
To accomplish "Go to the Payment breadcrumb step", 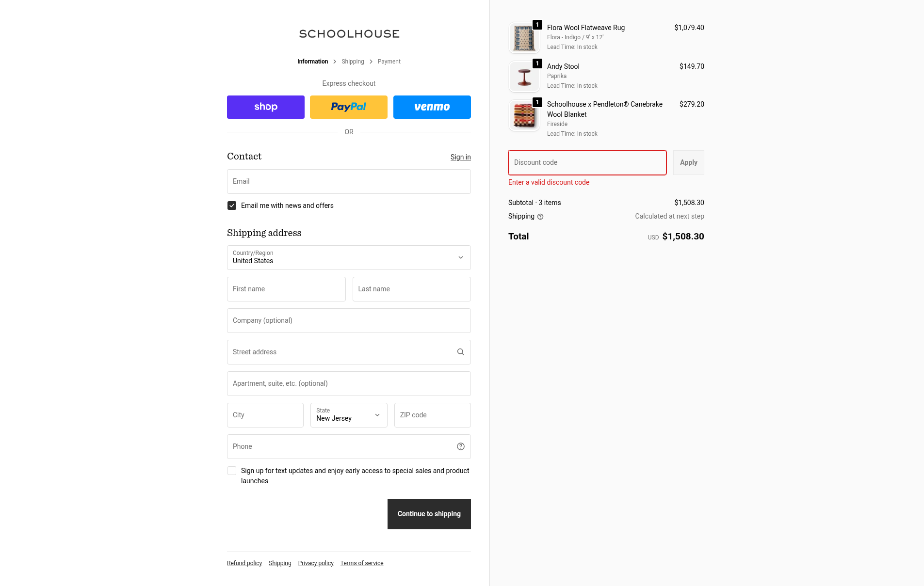I will coord(389,62).
